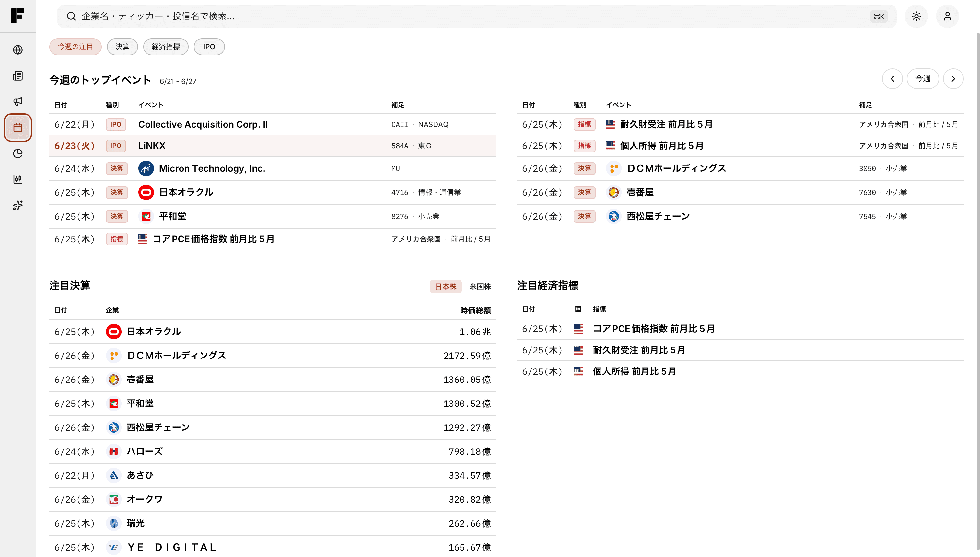Jump back to 今週 (this week)
Screen dimensions: 980x557
click(923, 79)
